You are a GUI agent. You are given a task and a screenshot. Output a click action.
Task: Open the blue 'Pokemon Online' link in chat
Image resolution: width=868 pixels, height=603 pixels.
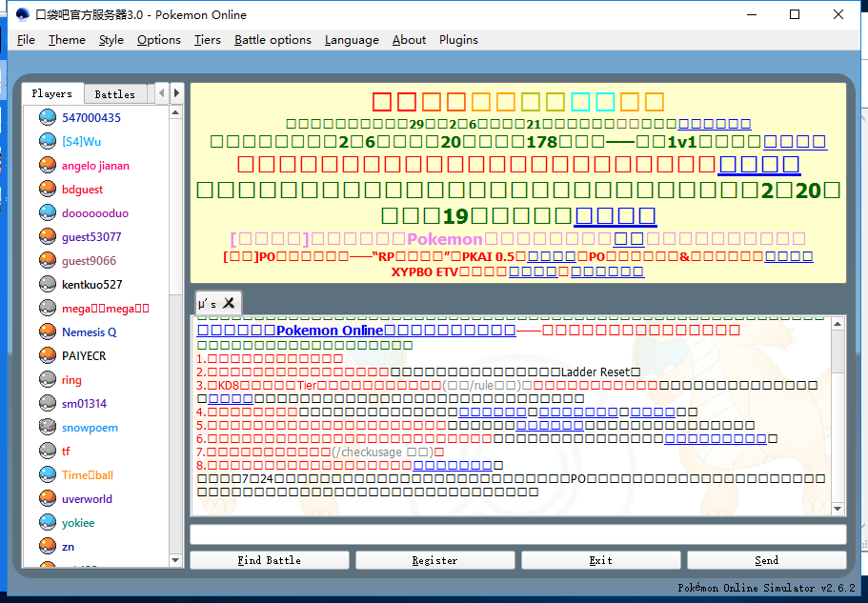[x=356, y=331]
